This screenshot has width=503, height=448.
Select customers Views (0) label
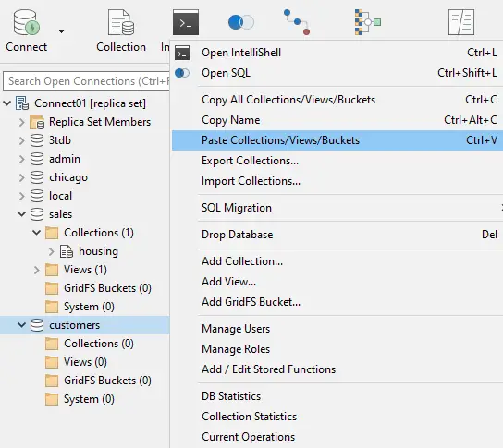pos(85,362)
